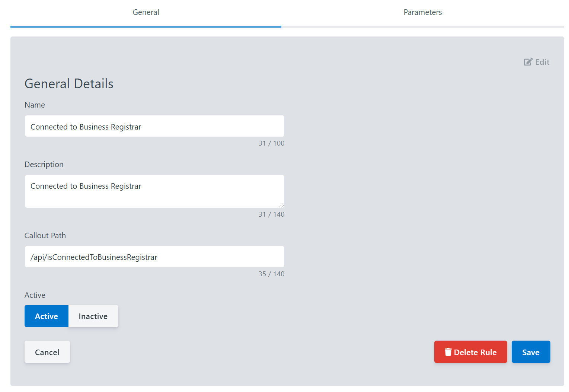Click the Callout Path label

tap(45, 236)
